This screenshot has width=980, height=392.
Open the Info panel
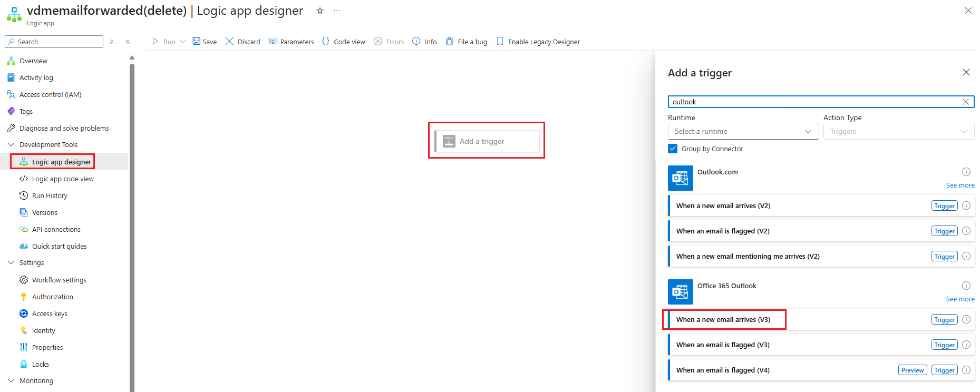click(x=424, y=42)
